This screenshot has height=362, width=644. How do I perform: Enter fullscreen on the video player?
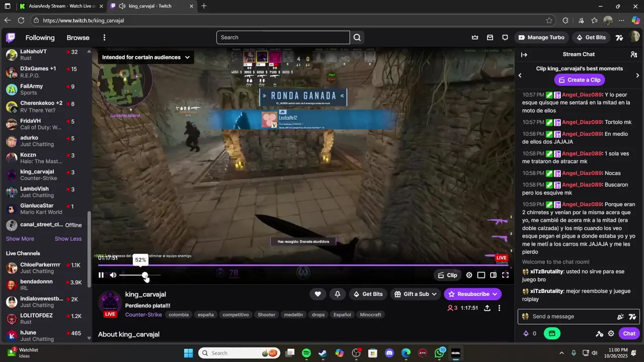pyautogui.click(x=505, y=275)
